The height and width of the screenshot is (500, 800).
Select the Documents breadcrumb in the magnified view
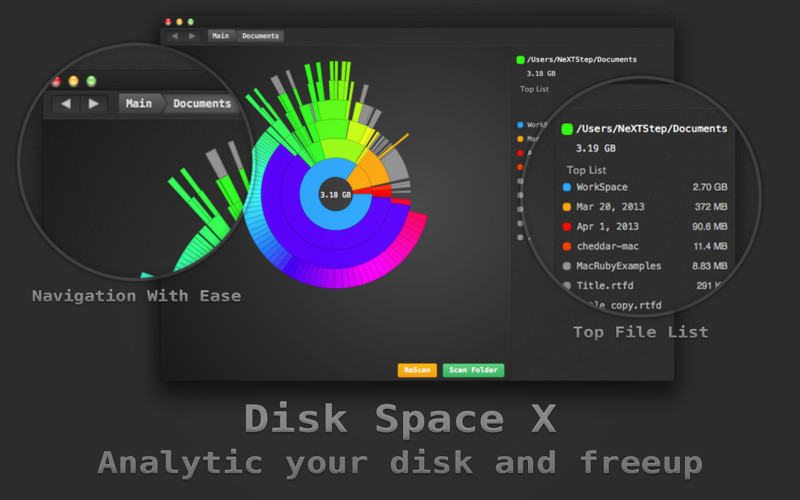[202, 103]
